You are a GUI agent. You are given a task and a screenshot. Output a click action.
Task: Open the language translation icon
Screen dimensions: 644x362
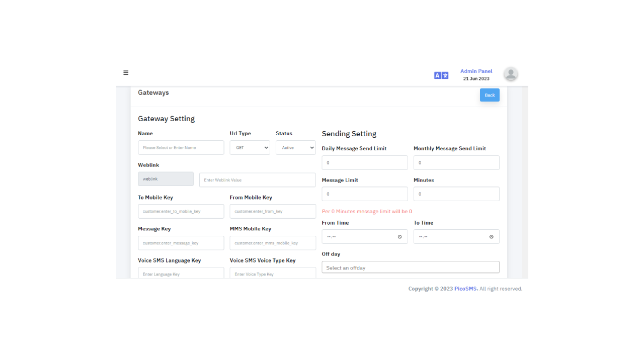click(x=441, y=75)
